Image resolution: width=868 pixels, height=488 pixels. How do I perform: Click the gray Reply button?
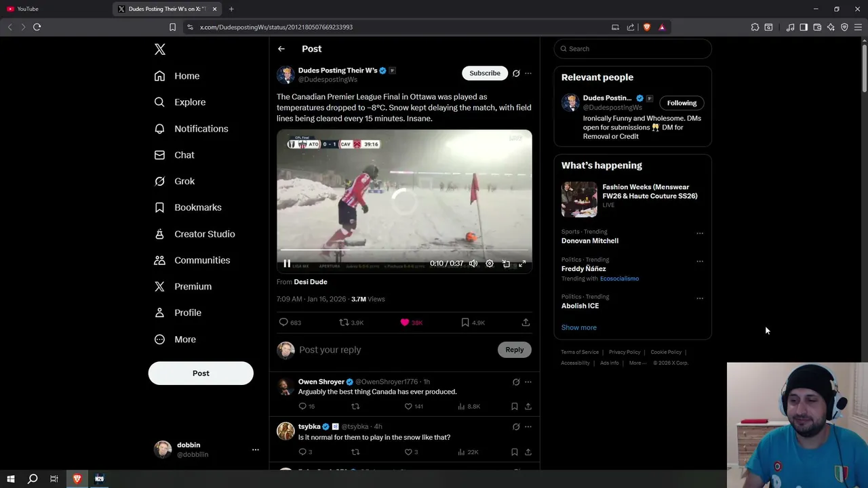click(x=515, y=350)
